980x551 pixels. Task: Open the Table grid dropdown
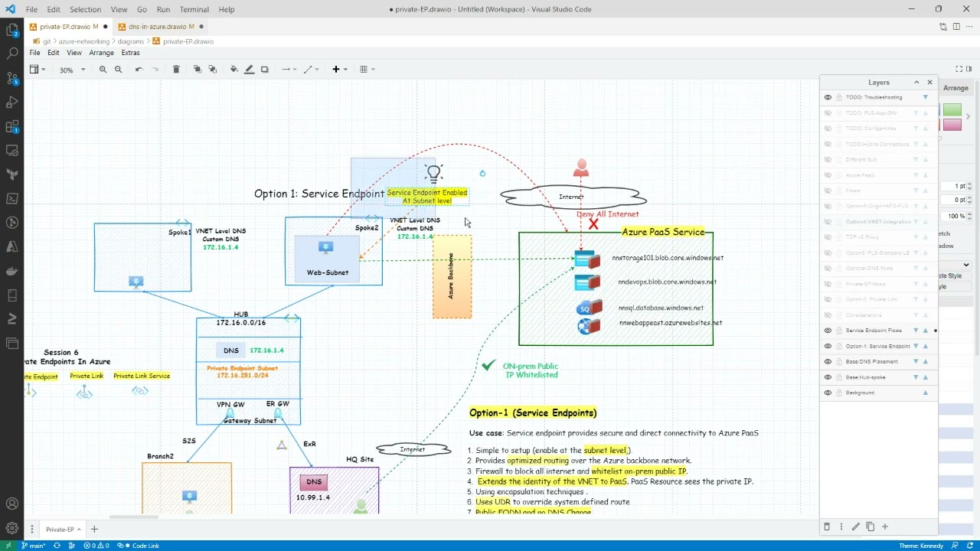coord(367,70)
